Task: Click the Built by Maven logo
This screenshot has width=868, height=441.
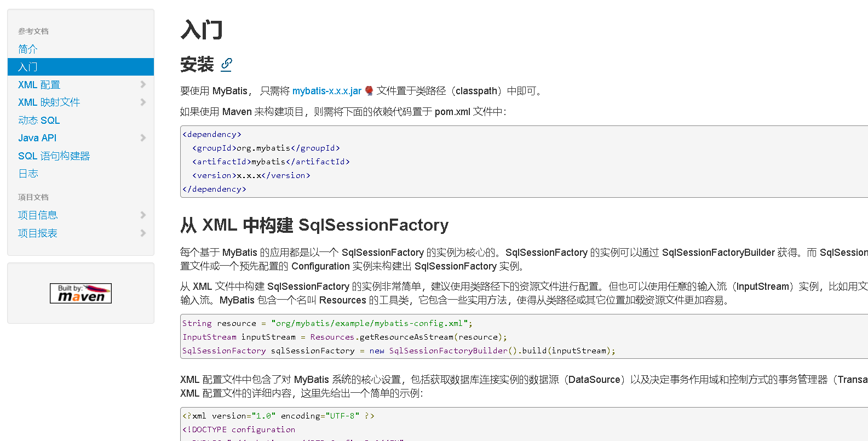Action: [x=81, y=293]
